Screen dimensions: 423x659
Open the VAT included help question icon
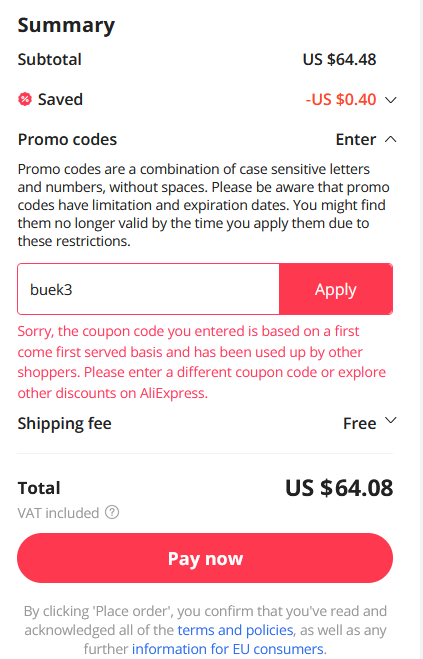(x=112, y=512)
